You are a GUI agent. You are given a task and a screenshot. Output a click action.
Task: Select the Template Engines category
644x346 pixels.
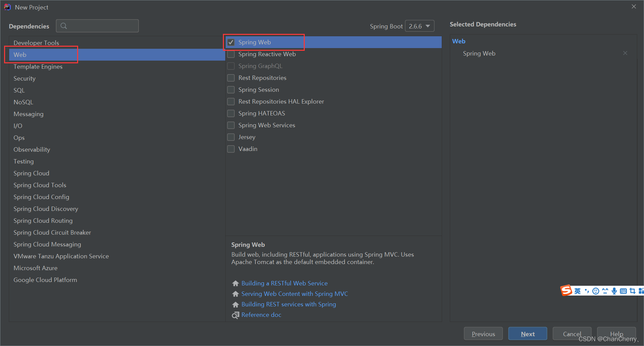(x=117, y=67)
